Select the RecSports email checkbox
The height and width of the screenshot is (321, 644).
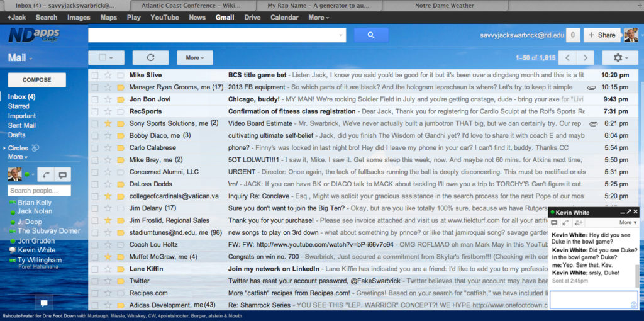95,111
